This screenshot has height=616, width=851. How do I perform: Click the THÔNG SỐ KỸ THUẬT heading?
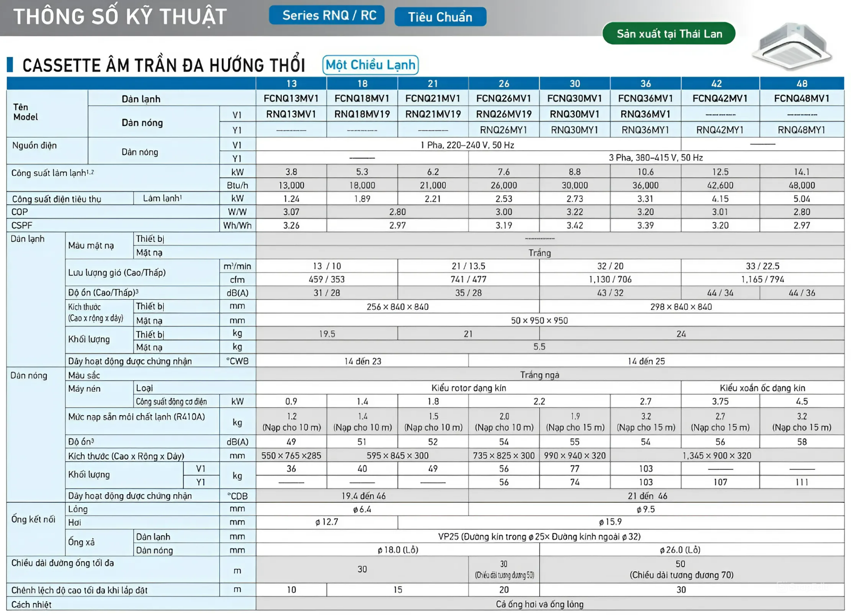click(x=120, y=17)
